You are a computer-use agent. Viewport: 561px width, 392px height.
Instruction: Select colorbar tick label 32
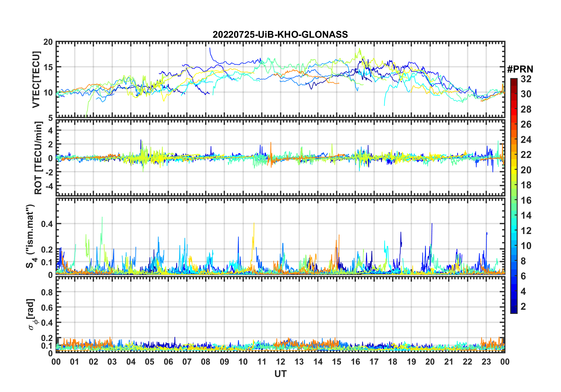click(x=526, y=79)
